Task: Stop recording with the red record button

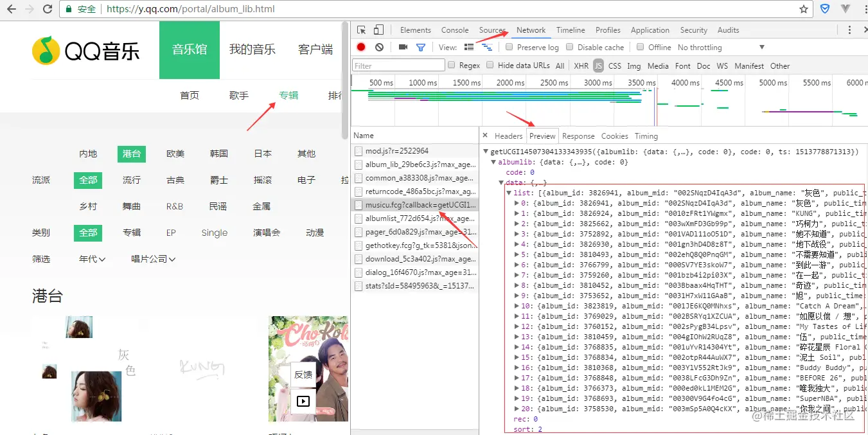Action: pos(361,47)
